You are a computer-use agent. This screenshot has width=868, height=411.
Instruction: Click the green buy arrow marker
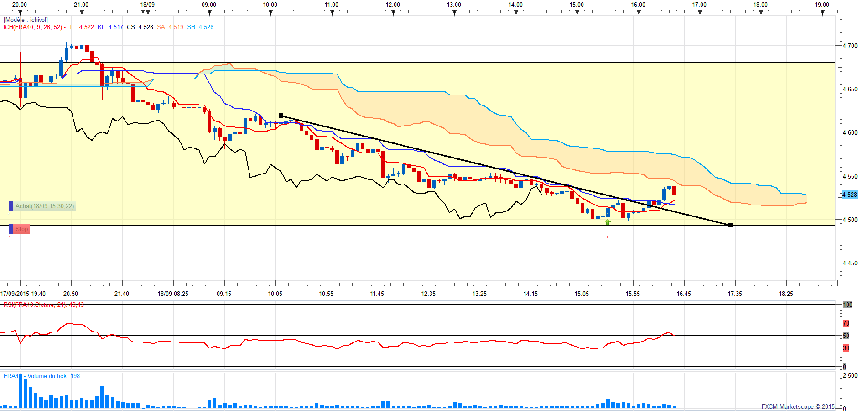[x=608, y=222]
